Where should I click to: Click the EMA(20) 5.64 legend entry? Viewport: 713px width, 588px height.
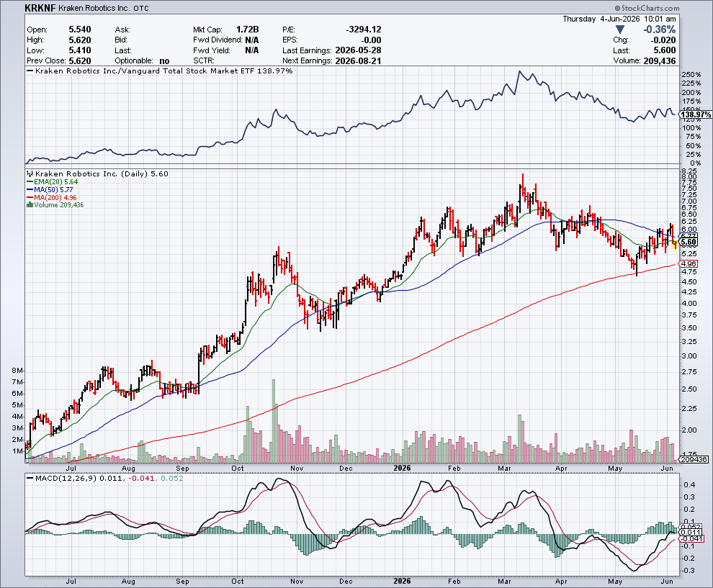pyautogui.click(x=53, y=182)
